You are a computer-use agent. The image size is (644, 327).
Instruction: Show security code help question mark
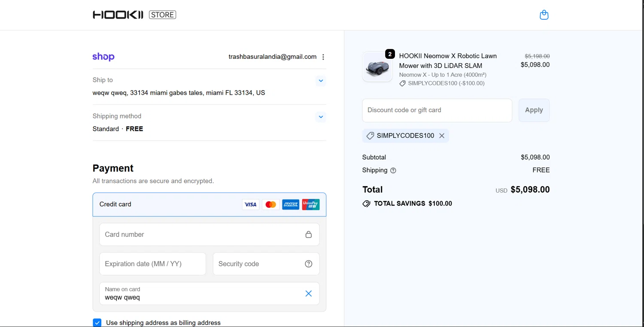tap(308, 264)
